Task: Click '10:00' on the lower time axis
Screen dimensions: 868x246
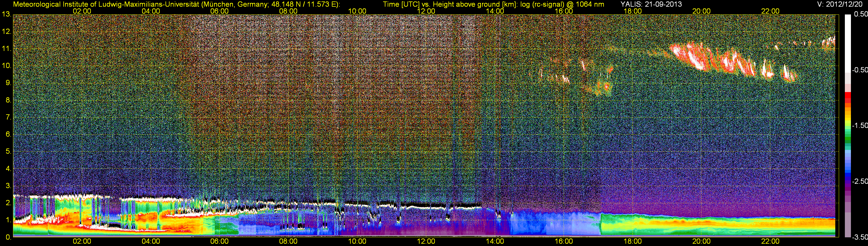Action: (x=357, y=241)
